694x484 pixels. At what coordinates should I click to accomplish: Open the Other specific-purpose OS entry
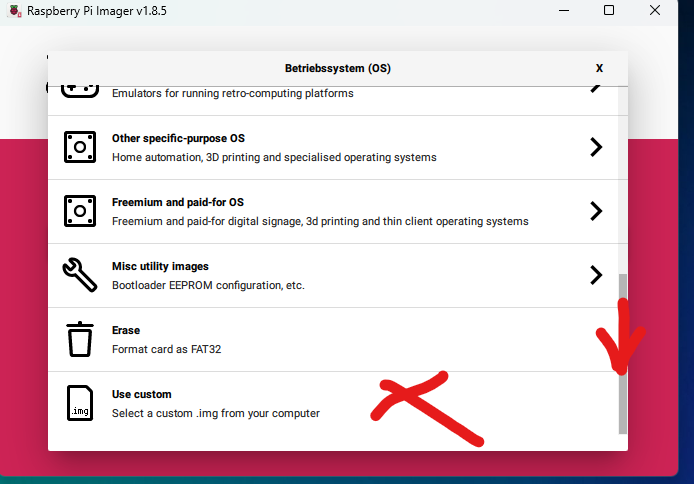coord(333,147)
